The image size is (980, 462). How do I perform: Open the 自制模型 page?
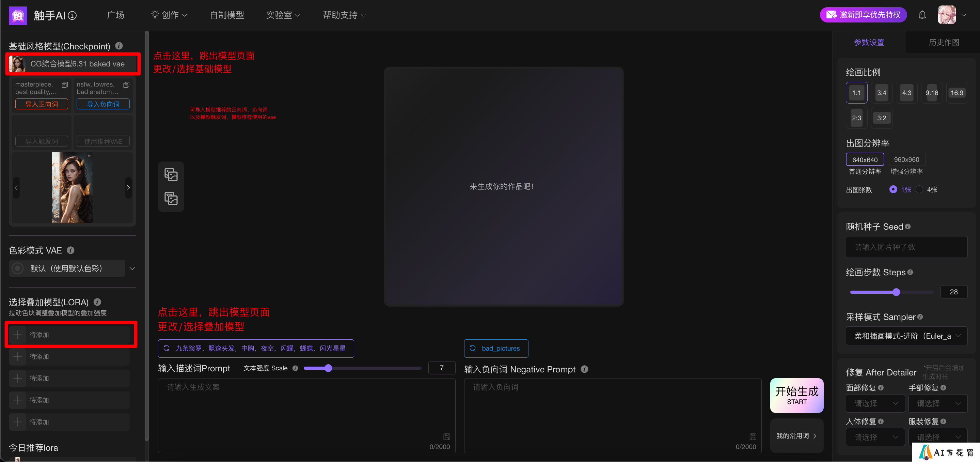227,15
